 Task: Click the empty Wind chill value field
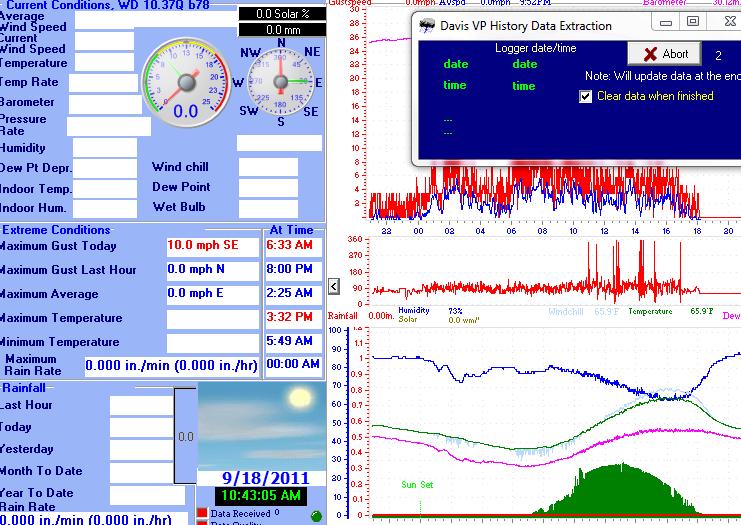tap(268, 167)
